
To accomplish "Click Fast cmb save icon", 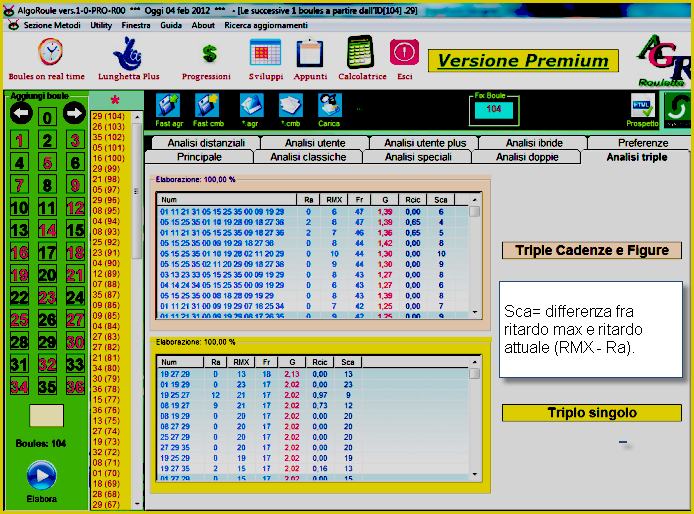I will click(207, 105).
